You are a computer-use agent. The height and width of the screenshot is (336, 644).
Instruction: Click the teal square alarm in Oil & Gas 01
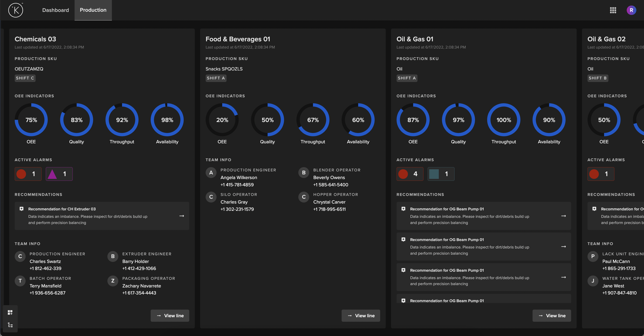pyautogui.click(x=441, y=174)
